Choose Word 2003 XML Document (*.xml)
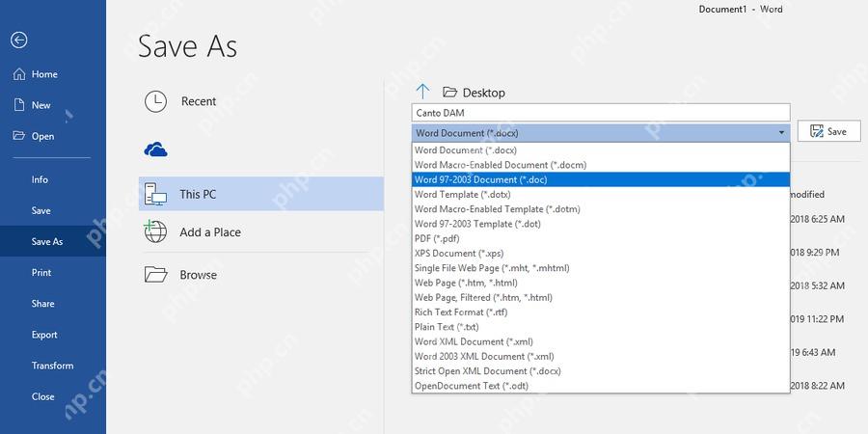The width and height of the screenshot is (868, 434). pos(601,357)
